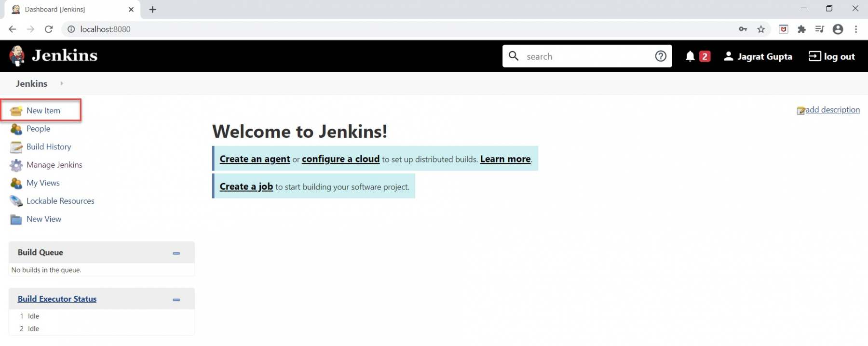Click the New Item box icon
Image resolution: width=868 pixels, height=346 pixels.
[x=16, y=111]
